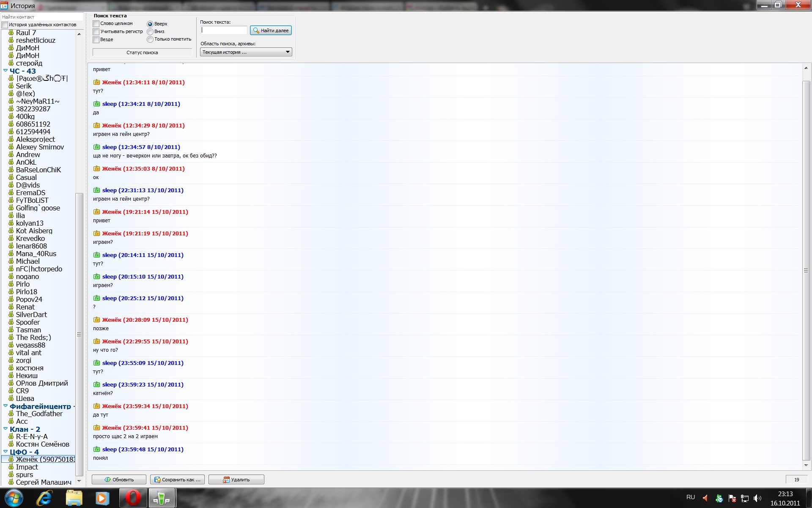Collapse the Клан - 2 group
Screen dimensions: 812x508
coord(5,429)
